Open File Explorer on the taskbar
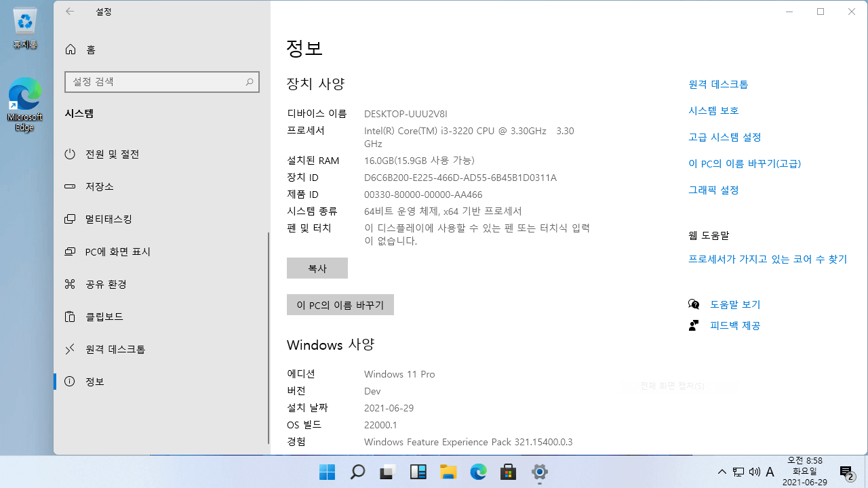This screenshot has width=868, height=488. click(448, 472)
